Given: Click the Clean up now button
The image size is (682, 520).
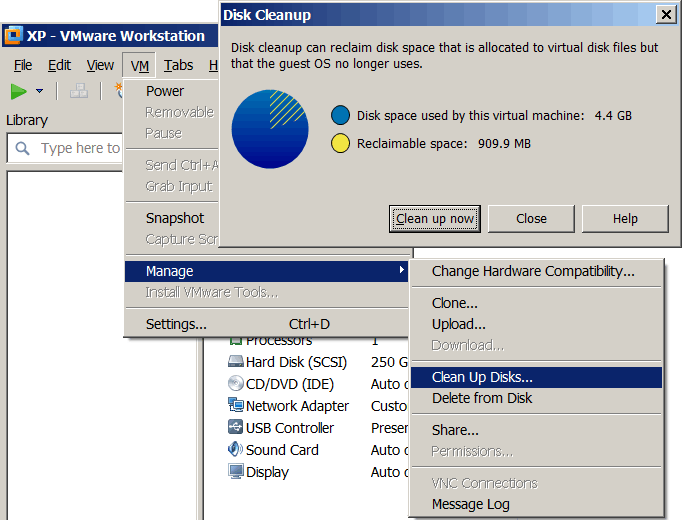Looking at the screenshot, I should coord(435,219).
